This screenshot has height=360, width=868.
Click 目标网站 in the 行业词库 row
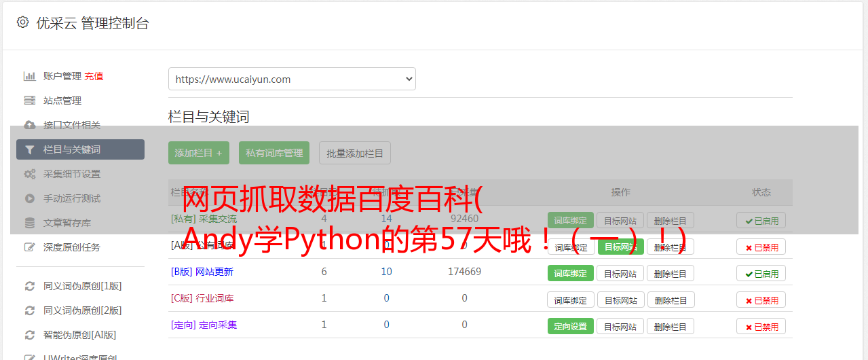[620, 300]
